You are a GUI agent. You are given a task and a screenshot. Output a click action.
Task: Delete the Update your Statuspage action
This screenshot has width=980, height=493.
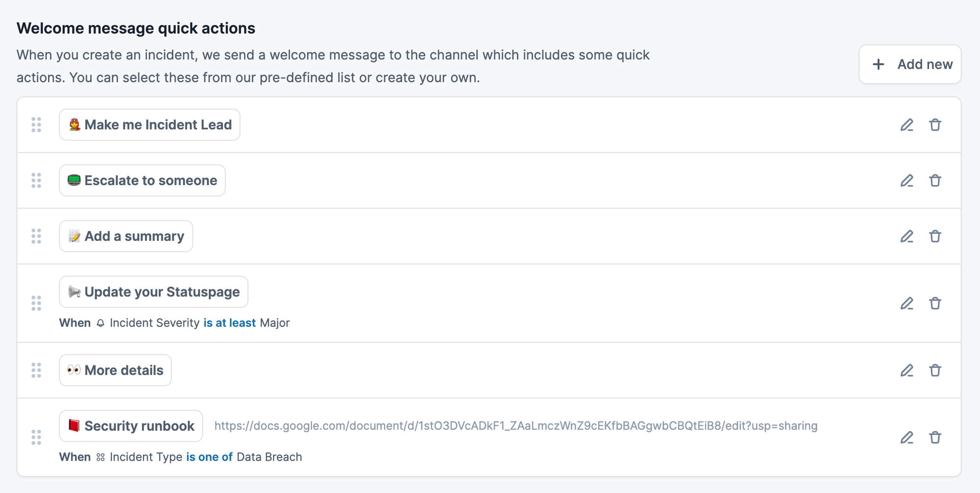935,304
